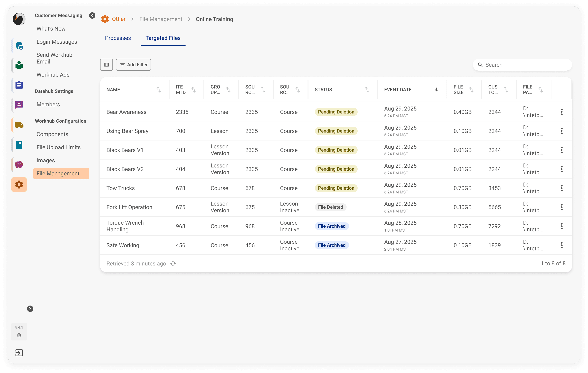Click the teal book sidebar icon
This screenshot has width=588, height=373.
[x=19, y=145]
